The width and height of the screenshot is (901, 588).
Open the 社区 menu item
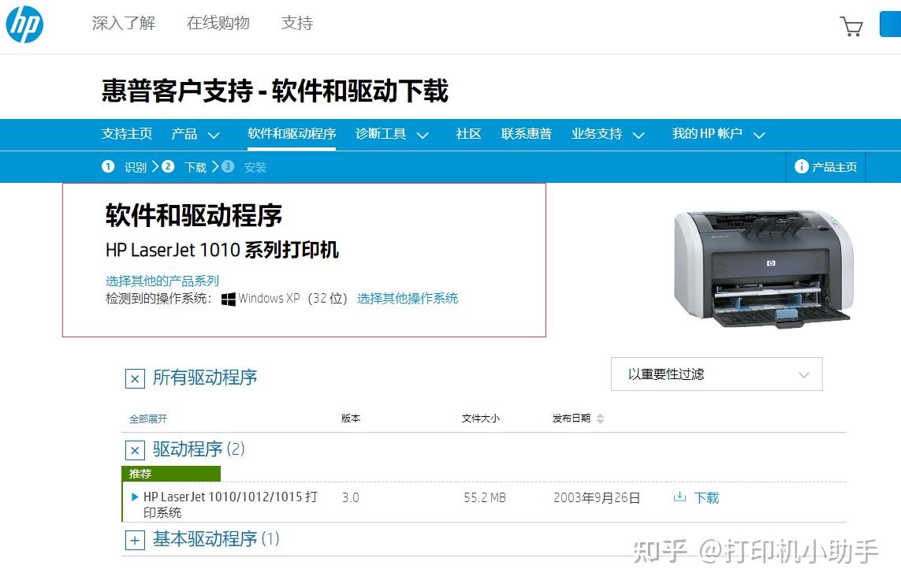click(x=468, y=134)
